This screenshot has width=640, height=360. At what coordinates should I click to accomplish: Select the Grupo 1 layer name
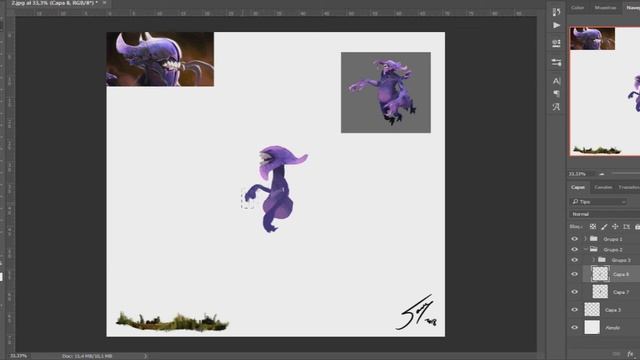[x=613, y=239]
